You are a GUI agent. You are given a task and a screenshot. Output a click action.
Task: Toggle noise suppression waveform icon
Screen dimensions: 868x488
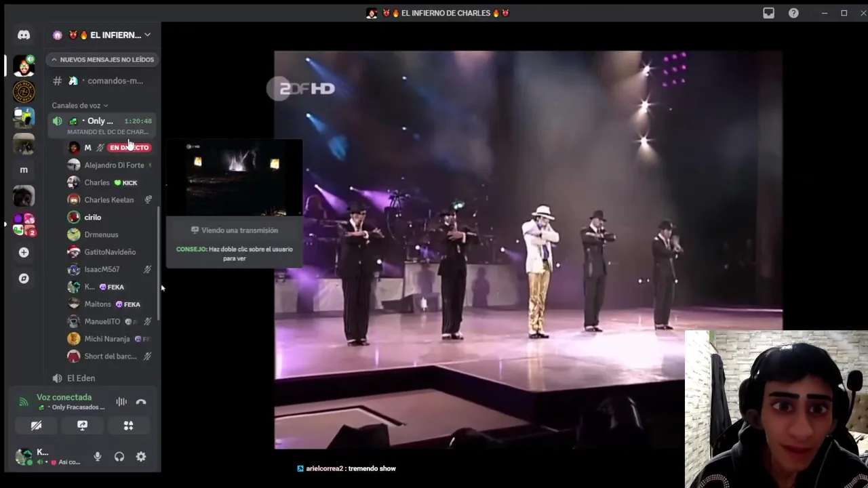(121, 401)
